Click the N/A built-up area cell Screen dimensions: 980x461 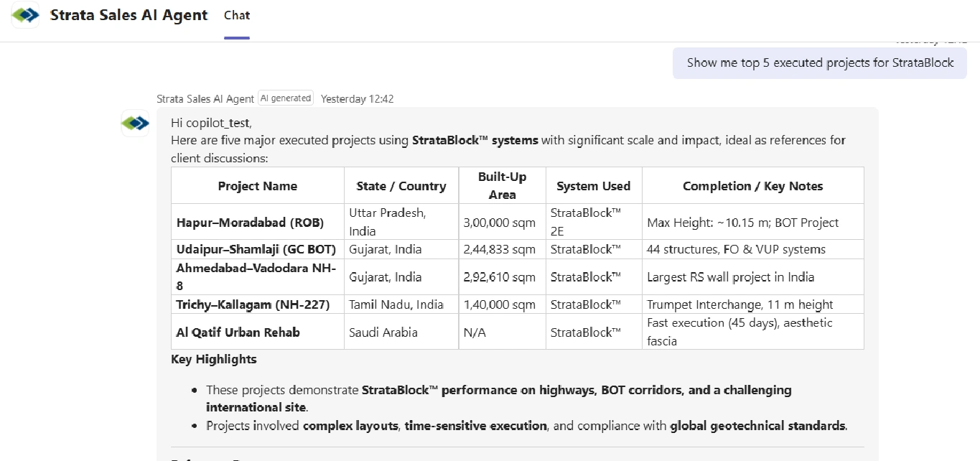click(x=503, y=332)
